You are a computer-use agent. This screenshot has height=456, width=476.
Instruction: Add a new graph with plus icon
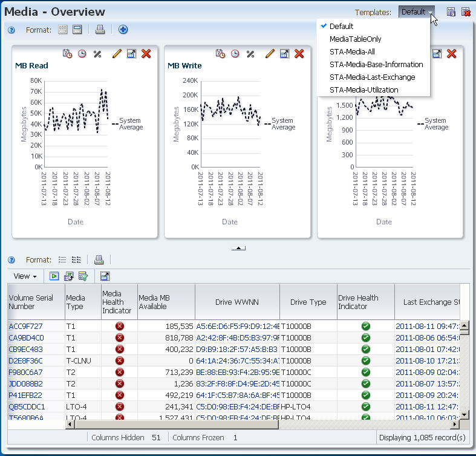click(x=123, y=30)
